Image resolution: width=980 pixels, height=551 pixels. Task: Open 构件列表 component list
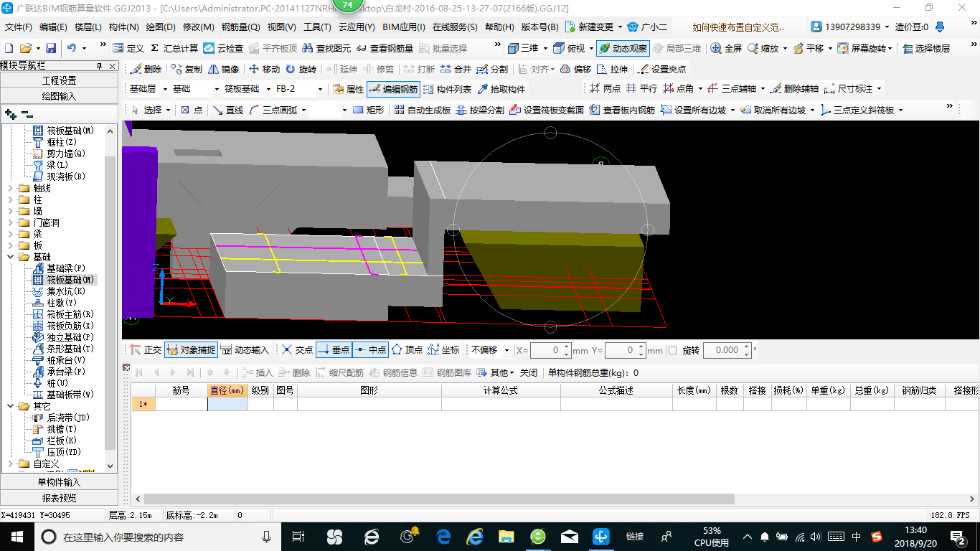click(448, 89)
